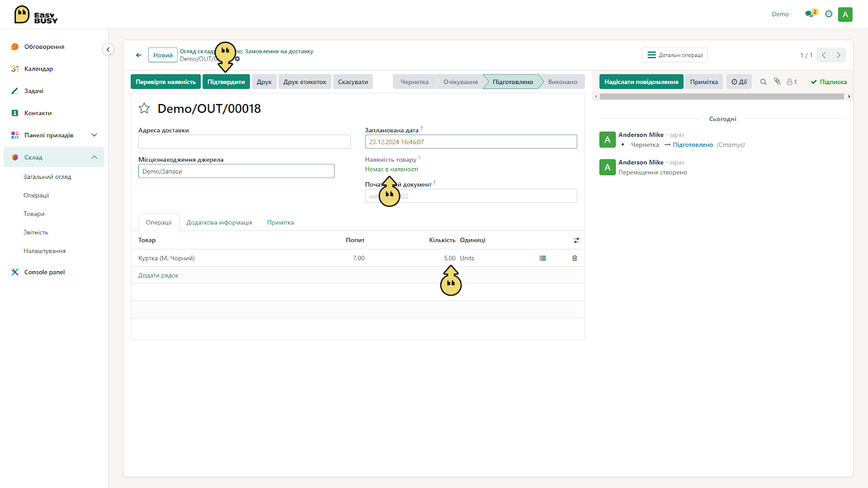
Task: Switch to the Додаткова інформація tab
Action: [x=219, y=222]
